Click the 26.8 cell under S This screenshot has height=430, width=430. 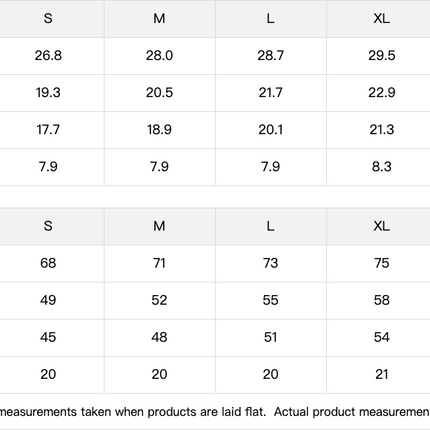tap(48, 55)
